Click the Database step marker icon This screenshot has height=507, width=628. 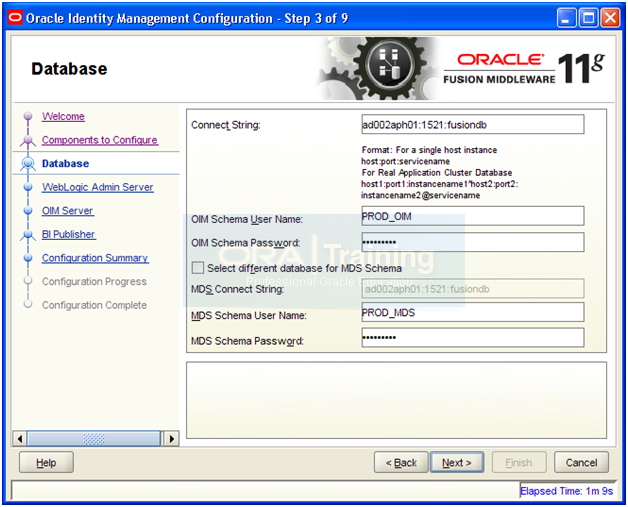pyautogui.click(x=28, y=163)
